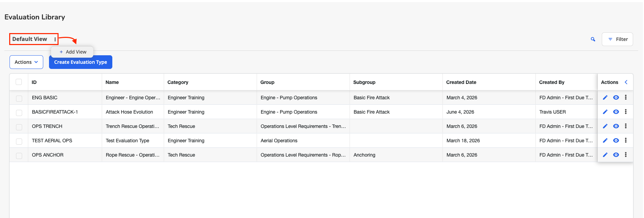This screenshot has height=218, width=644.
Task: Click the June 4, 2026 date cell
Action: (x=489, y=112)
